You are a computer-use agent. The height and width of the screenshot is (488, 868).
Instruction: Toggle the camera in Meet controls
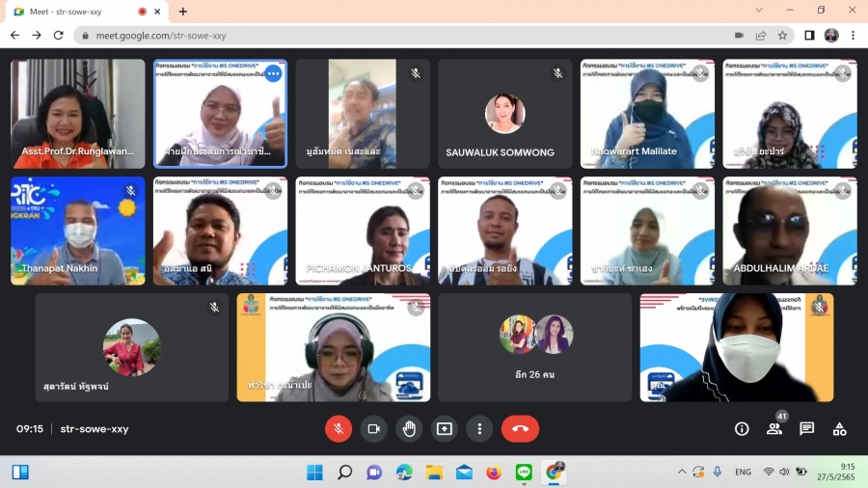(373, 429)
